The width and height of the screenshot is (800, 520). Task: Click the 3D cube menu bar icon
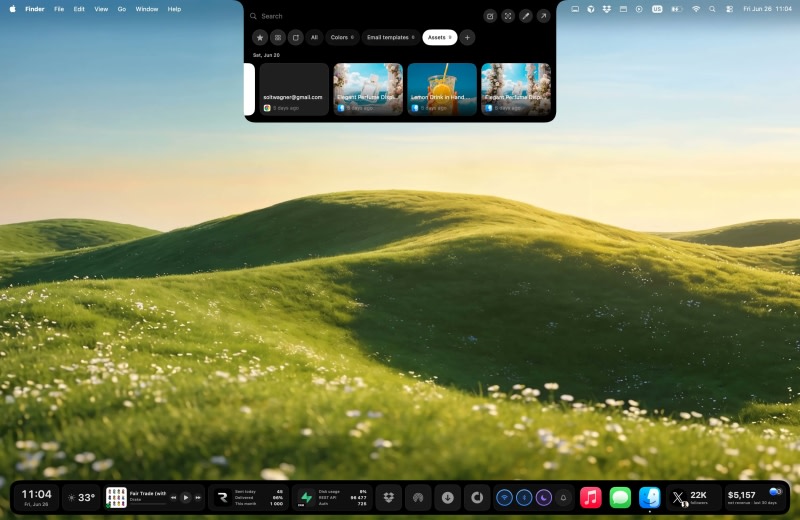pos(591,9)
